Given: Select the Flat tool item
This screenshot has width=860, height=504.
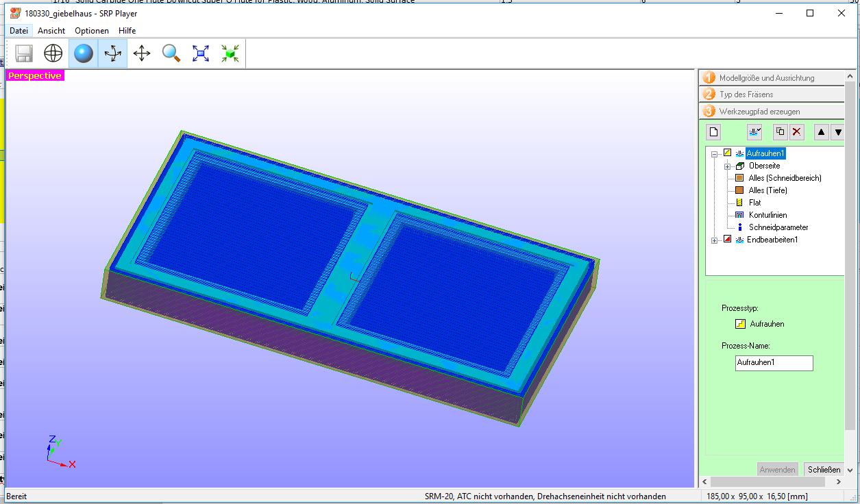Looking at the screenshot, I should pyautogui.click(x=754, y=203).
